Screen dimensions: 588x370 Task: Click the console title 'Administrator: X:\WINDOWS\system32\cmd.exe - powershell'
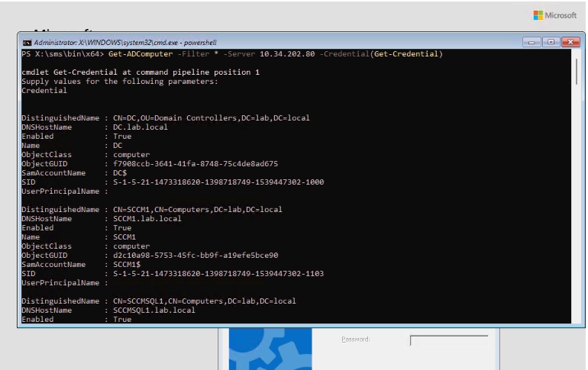point(125,43)
